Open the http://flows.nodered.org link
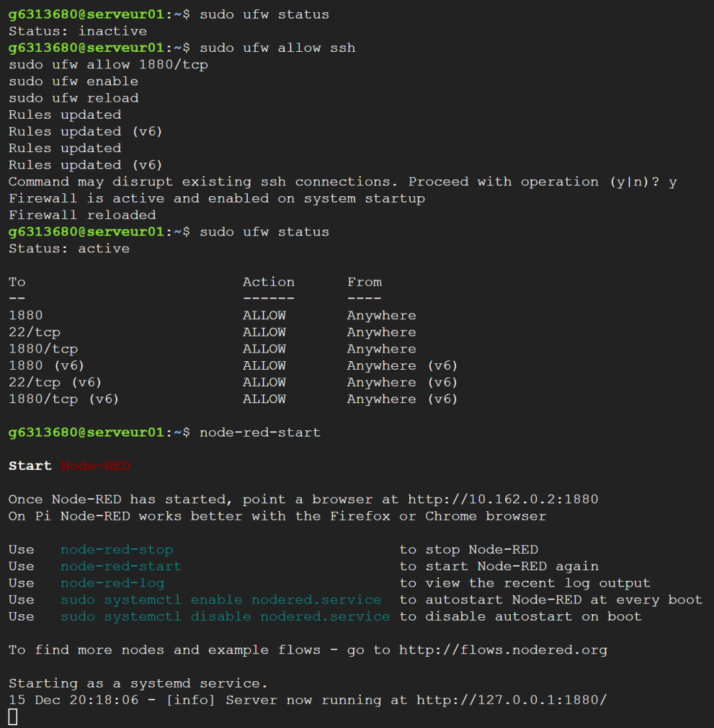The image size is (714, 728). coord(503,650)
